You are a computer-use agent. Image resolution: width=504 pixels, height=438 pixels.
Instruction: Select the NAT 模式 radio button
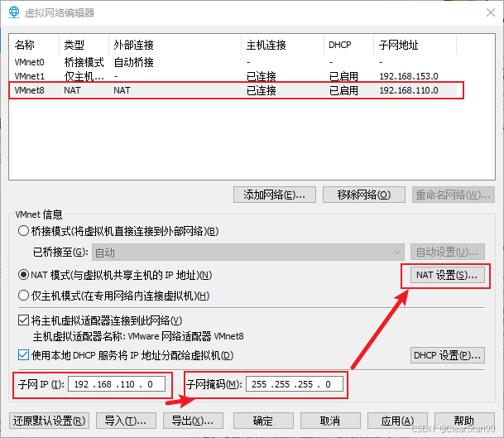(23, 275)
